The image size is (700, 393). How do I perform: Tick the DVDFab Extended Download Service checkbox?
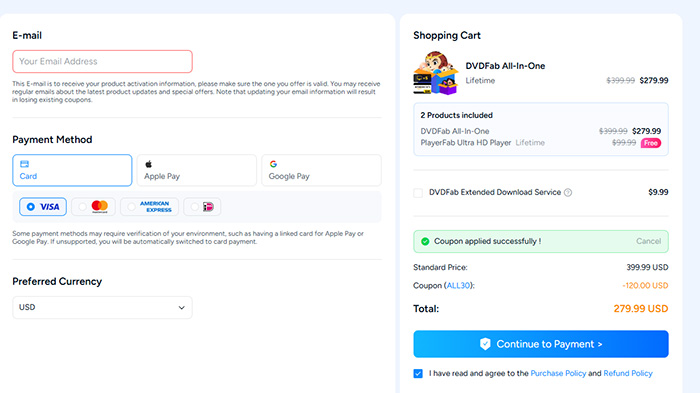point(418,193)
